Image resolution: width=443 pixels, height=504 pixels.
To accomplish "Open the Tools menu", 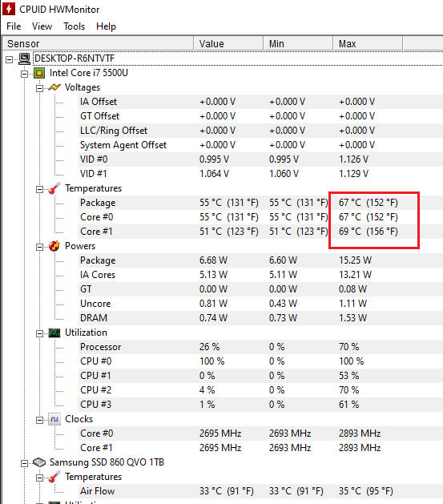I will tap(75, 26).
